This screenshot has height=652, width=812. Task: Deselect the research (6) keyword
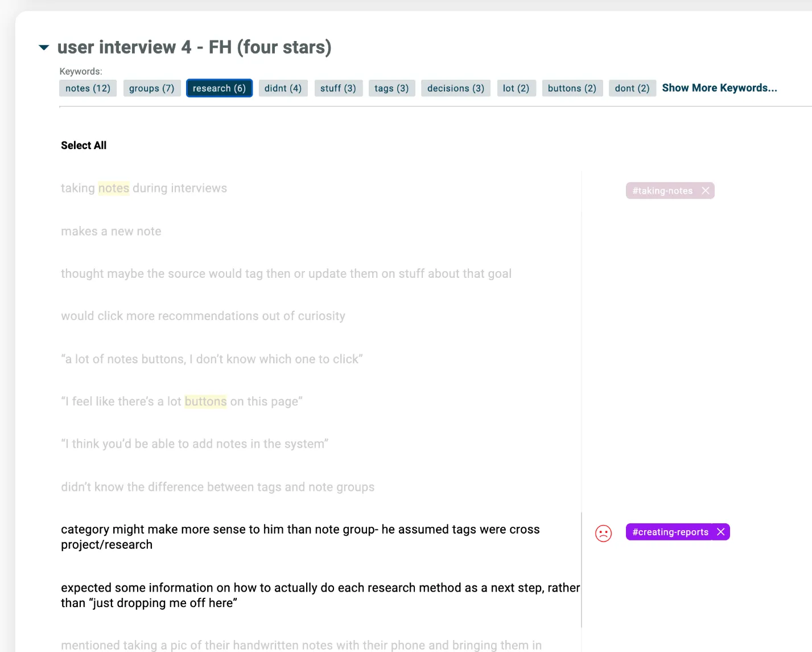click(x=219, y=88)
